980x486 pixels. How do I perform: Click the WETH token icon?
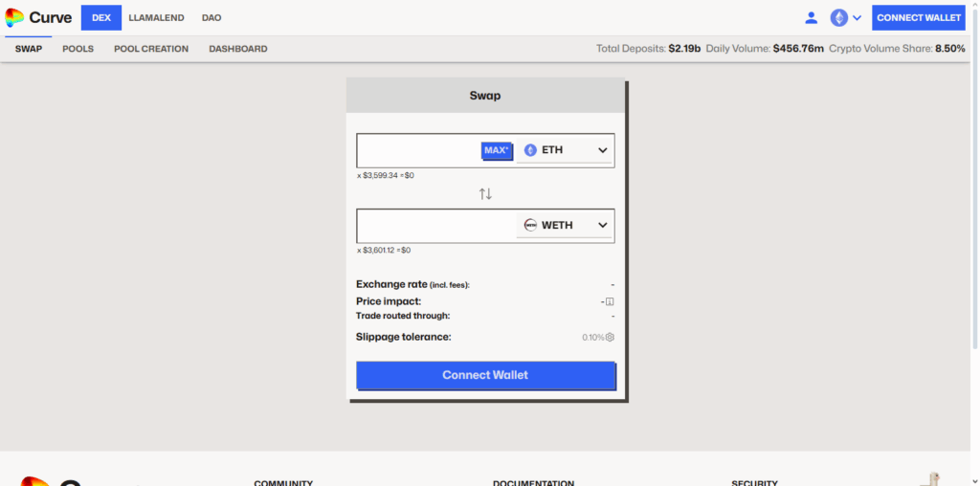530,225
